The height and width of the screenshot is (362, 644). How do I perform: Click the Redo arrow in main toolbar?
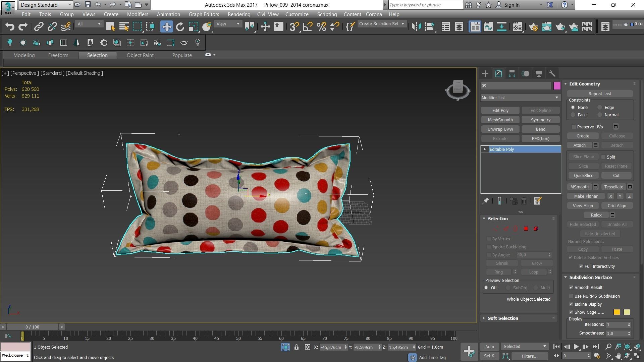tap(23, 27)
